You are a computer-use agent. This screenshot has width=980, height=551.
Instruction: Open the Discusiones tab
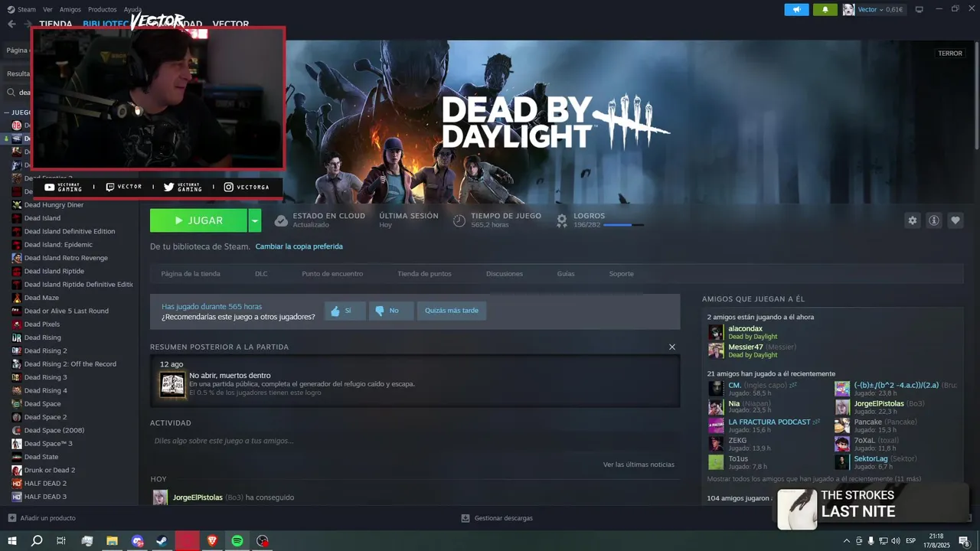505,274
